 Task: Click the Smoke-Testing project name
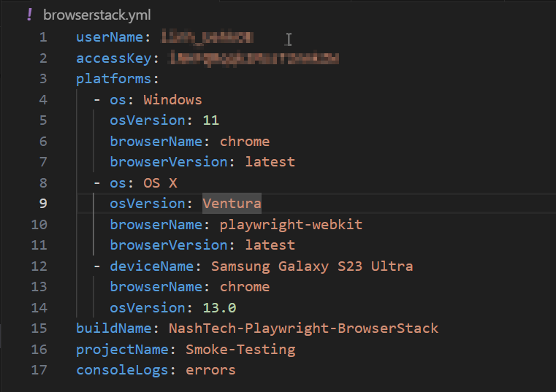click(x=240, y=349)
